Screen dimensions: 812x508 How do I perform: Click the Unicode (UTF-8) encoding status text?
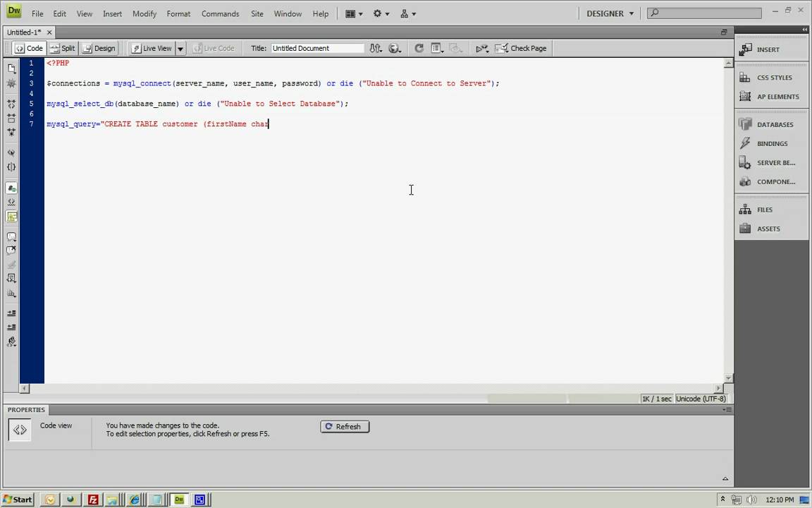click(x=701, y=399)
